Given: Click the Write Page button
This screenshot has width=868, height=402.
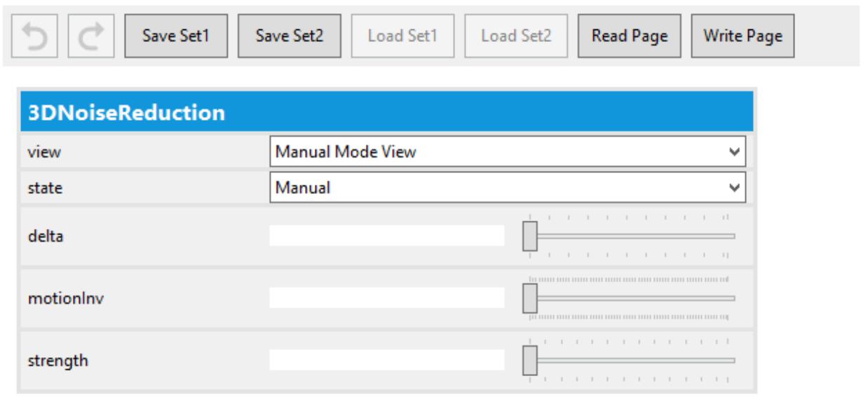Looking at the screenshot, I should 742,36.
